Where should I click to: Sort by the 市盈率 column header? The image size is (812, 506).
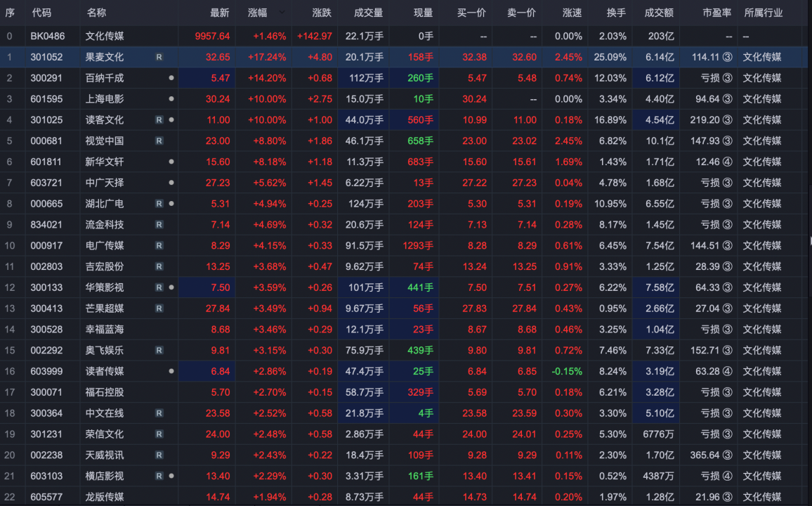716,13
